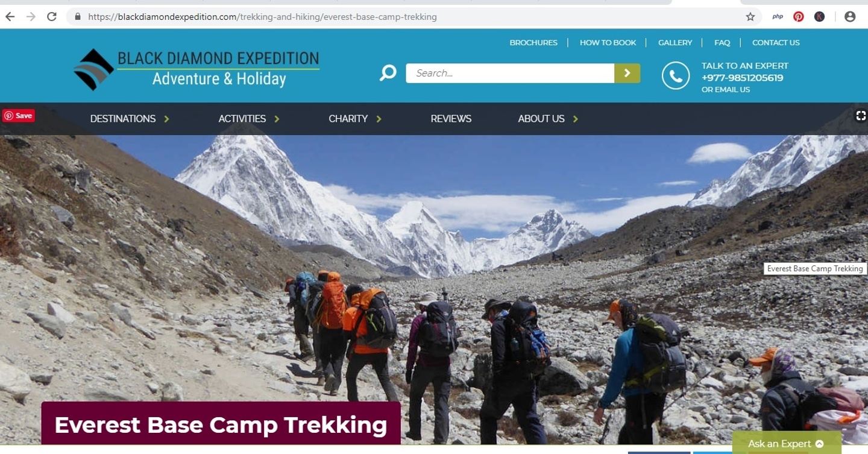Go to the How to Book page

[x=608, y=43]
